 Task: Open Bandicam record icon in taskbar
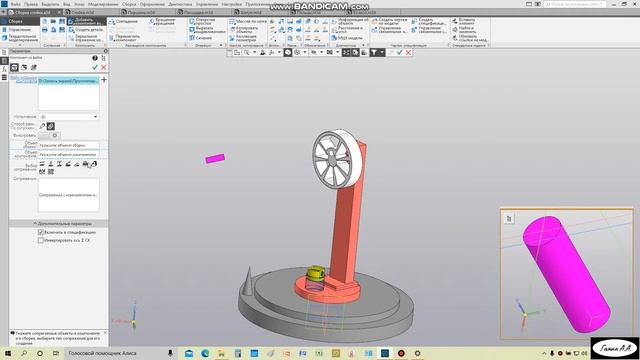point(401,353)
